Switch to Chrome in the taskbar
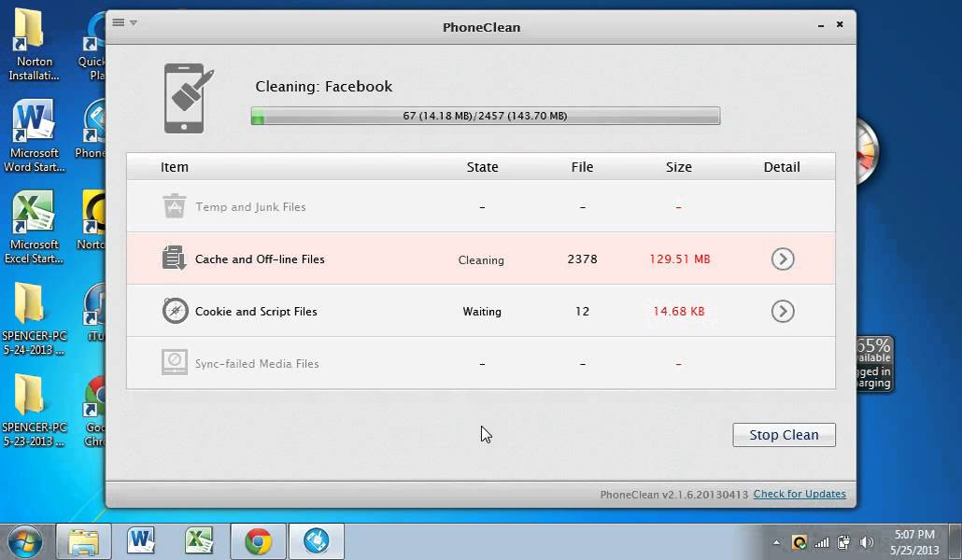 tap(258, 541)
